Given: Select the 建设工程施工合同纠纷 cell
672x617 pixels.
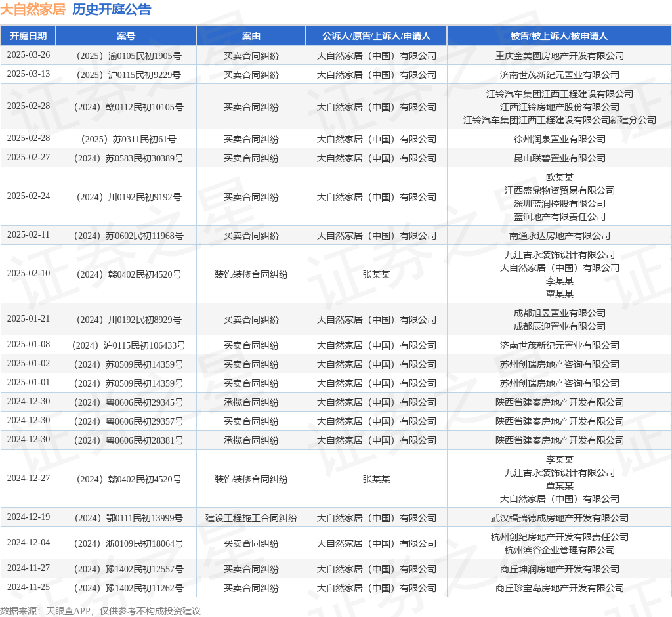Looking at the screenshot, I should 251,518.
